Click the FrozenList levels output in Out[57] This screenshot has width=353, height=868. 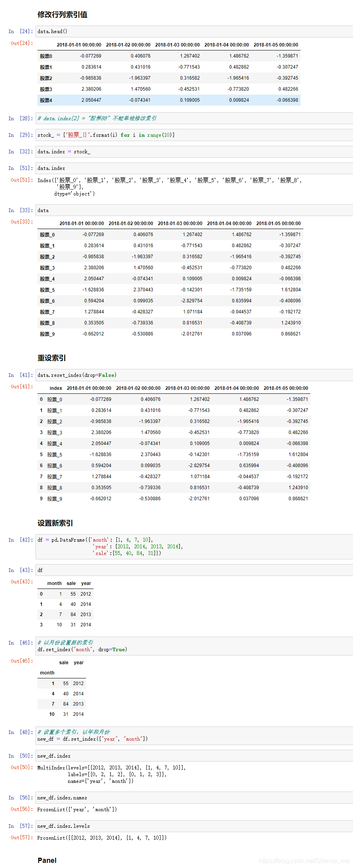tap(102, 838)
